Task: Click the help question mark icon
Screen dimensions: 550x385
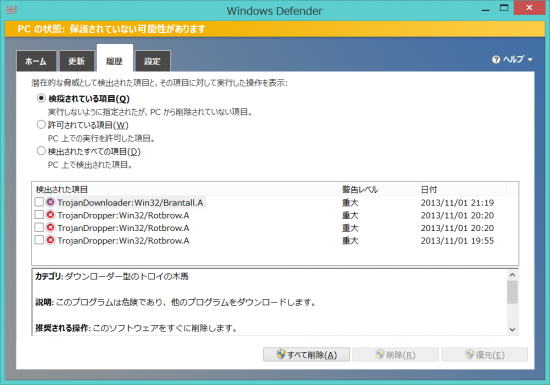Action: [x=496, y=60]
